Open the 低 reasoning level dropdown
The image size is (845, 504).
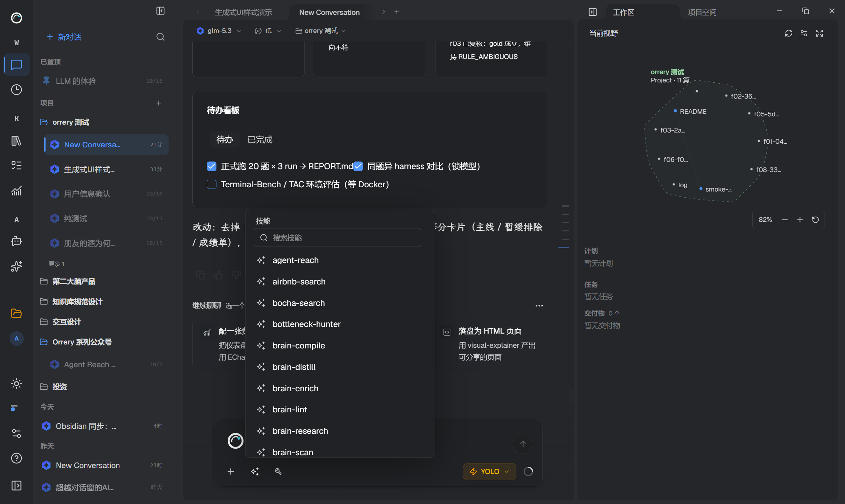[x=268, y=31]
